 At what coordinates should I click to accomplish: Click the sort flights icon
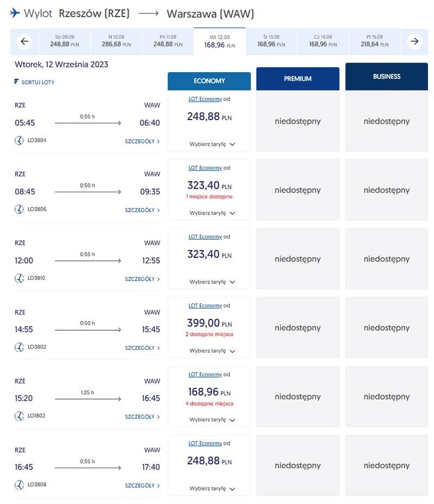[16, 81]
